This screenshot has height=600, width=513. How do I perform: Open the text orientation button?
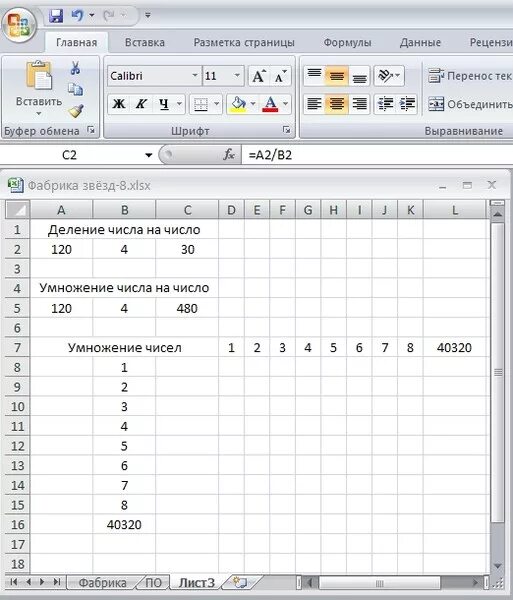pyautogui.click(x=389, y=75)
